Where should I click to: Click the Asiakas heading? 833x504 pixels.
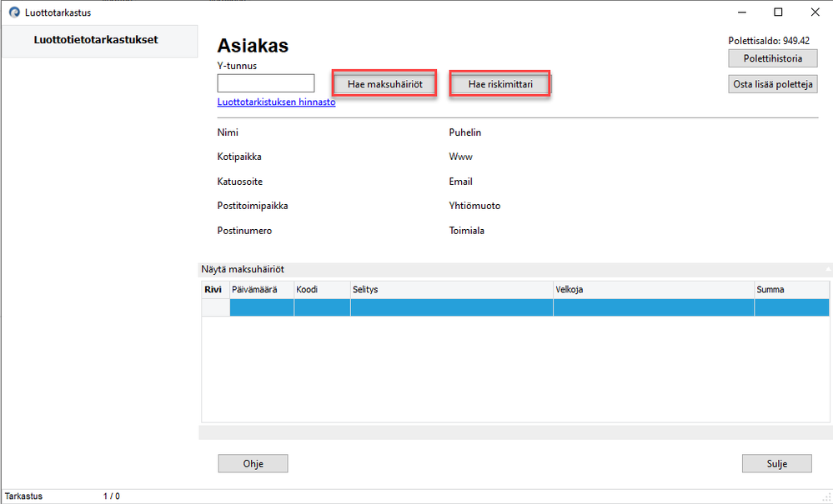[253, 46]
